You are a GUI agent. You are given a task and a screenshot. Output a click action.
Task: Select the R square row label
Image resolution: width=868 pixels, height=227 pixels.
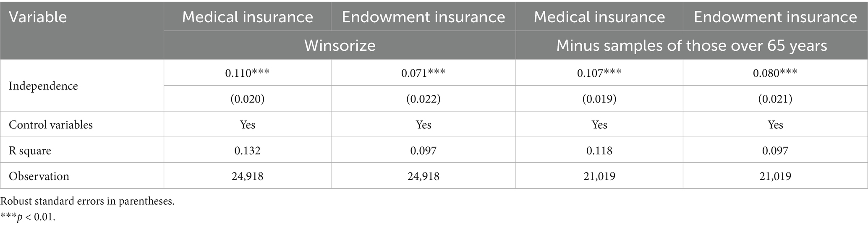(x=30, y=151)
